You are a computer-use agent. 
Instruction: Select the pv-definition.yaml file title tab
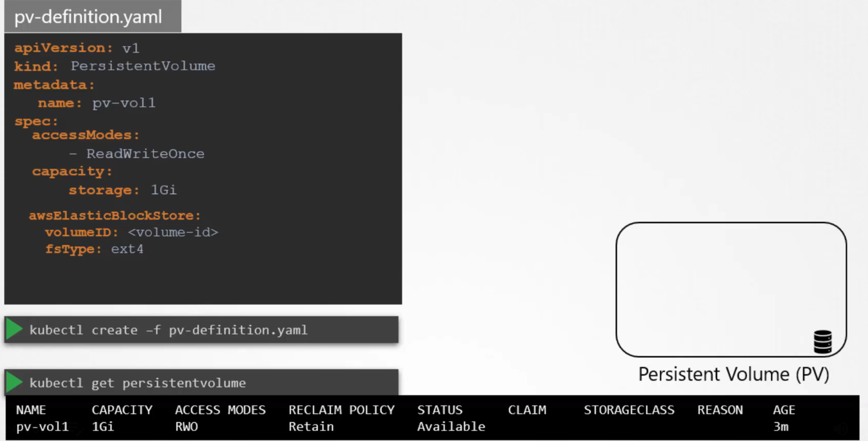[x=93, y=17]
